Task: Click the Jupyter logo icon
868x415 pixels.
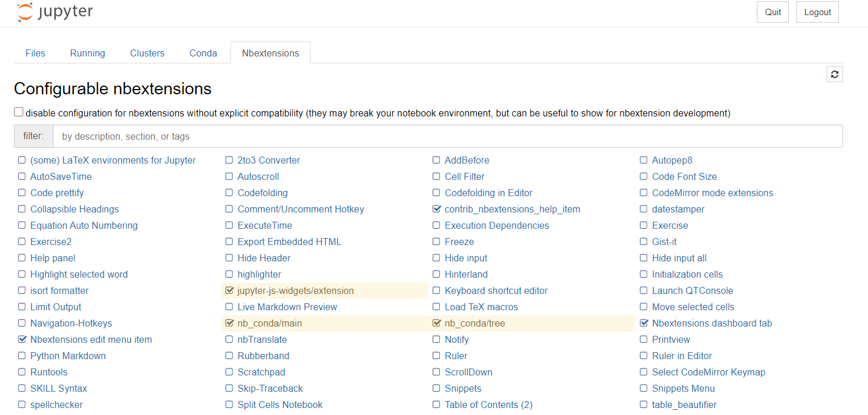Action: point(24,12)
